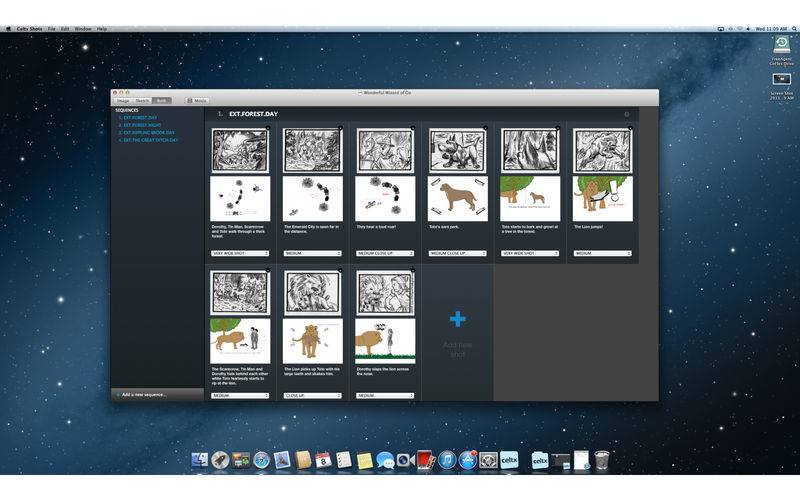This screenshot has height=500, width=800.
Task: Switch to the Image view tab
Action: pyautogui.click(x=123, y=101)
